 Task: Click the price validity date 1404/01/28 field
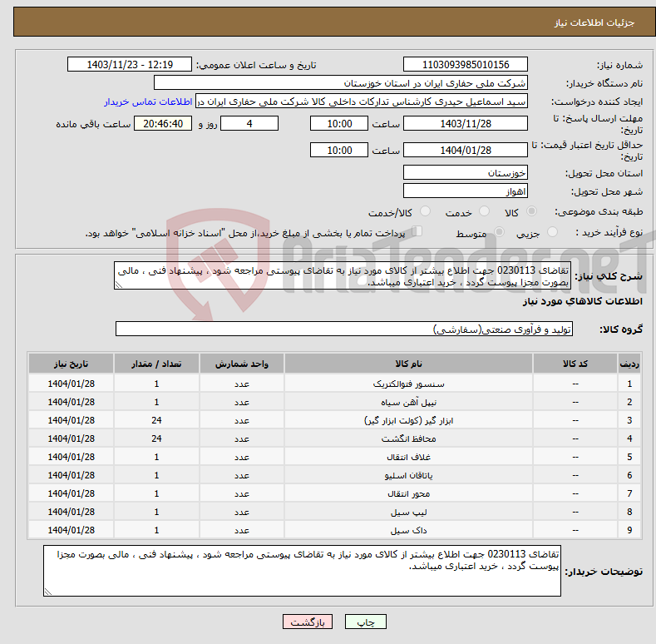pyautogui.click(x=466, y=150)
